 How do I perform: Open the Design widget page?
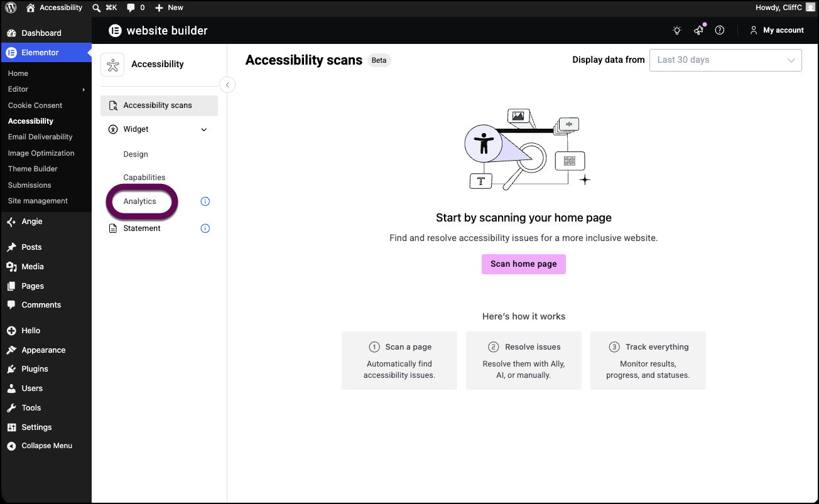coord(136,154)
